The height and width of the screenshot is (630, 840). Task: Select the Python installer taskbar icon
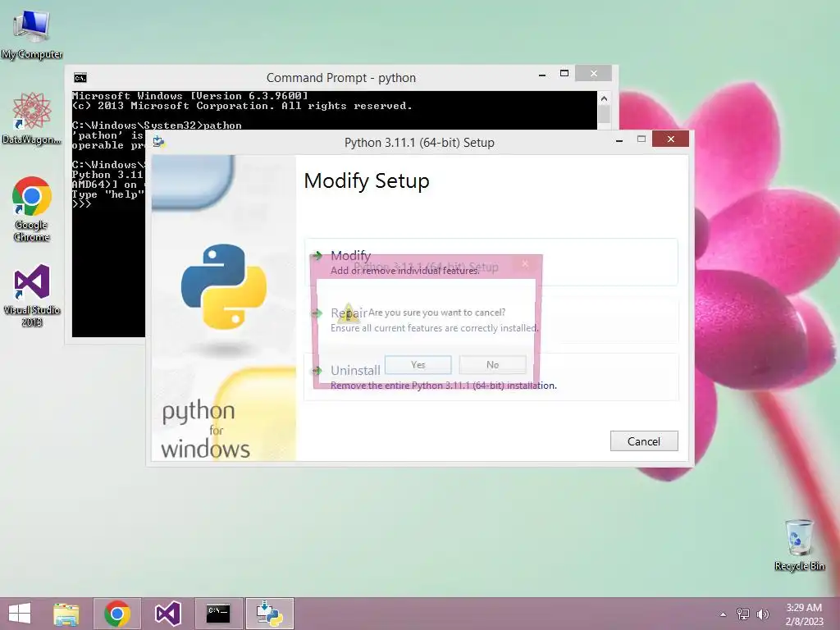tap(270, 614)
